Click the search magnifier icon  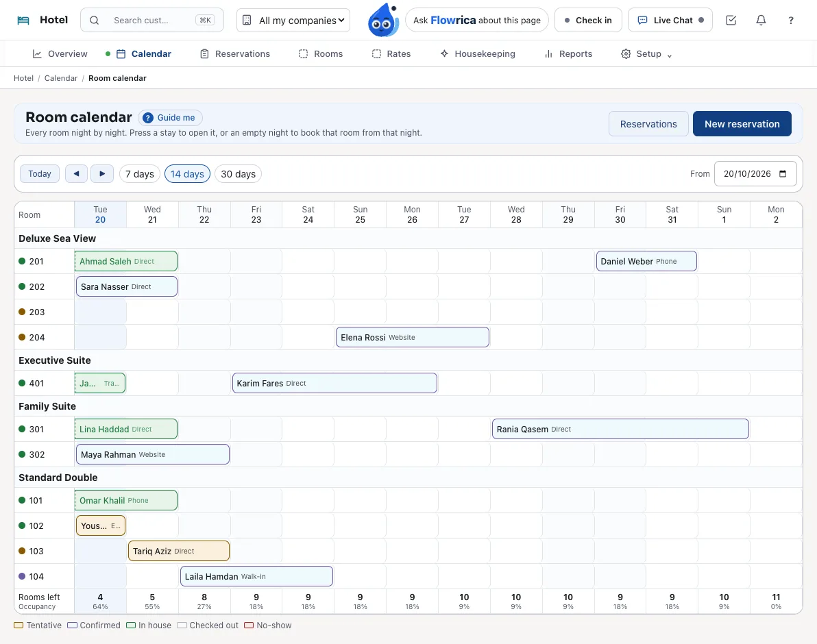(x=95, y=21)
